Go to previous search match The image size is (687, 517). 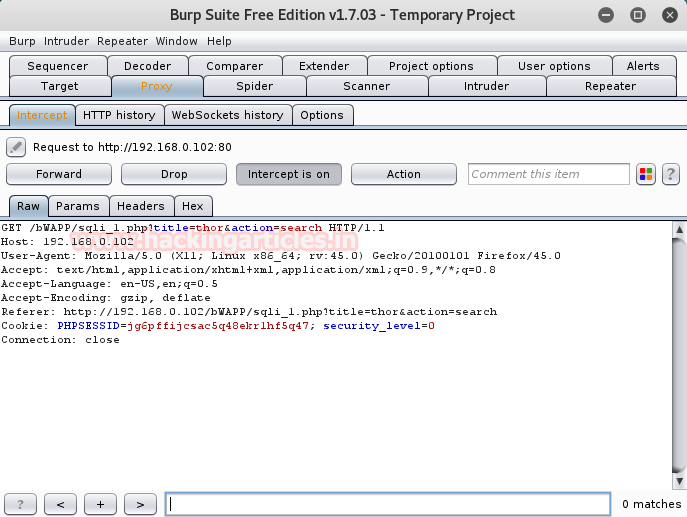60,504
